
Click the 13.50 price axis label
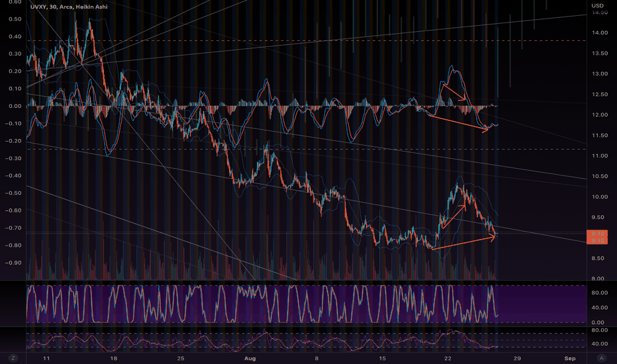click(600, 53)
